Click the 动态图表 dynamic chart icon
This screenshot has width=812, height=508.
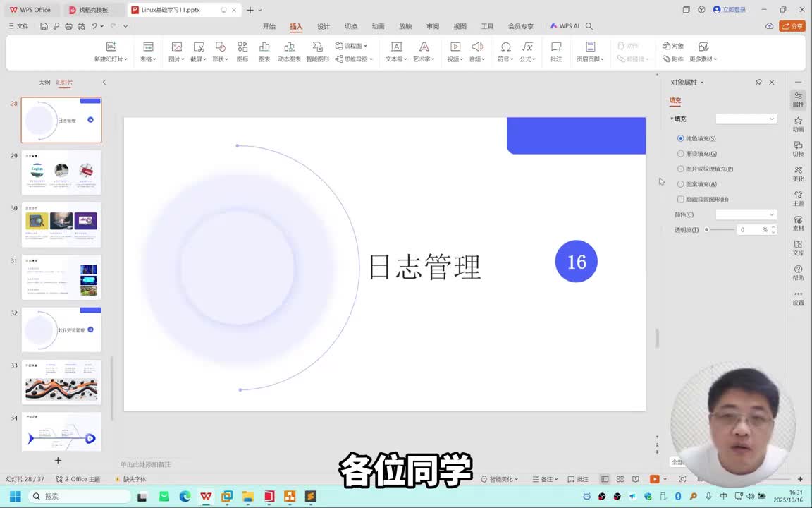tap(290, 47)
